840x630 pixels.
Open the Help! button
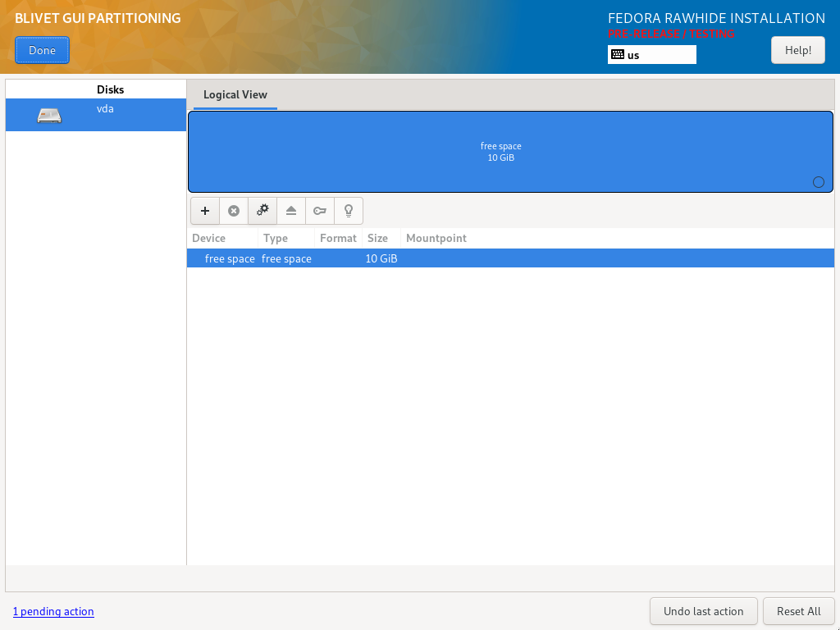797,50
